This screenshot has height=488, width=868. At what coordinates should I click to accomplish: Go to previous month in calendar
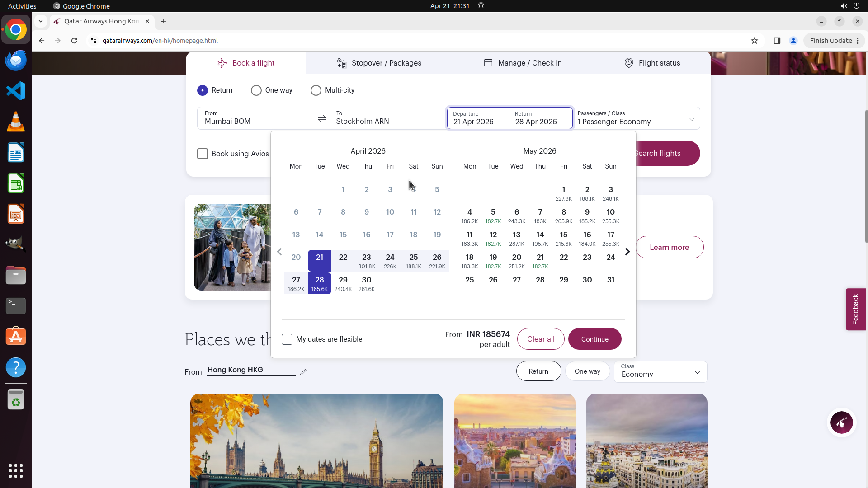coord(279,252)
